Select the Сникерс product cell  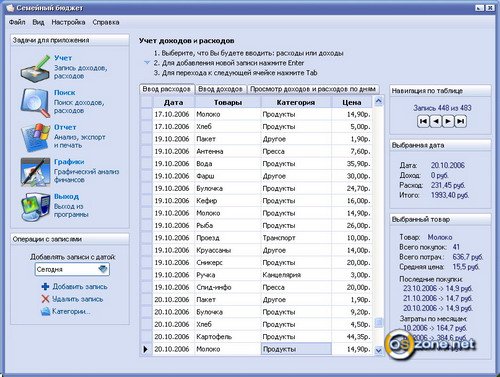coord(228,262)
